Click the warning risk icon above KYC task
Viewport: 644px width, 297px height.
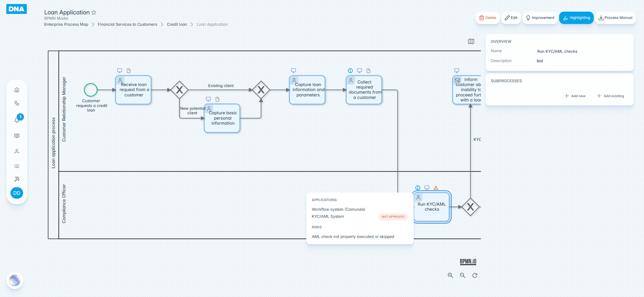tap(436, 188)
